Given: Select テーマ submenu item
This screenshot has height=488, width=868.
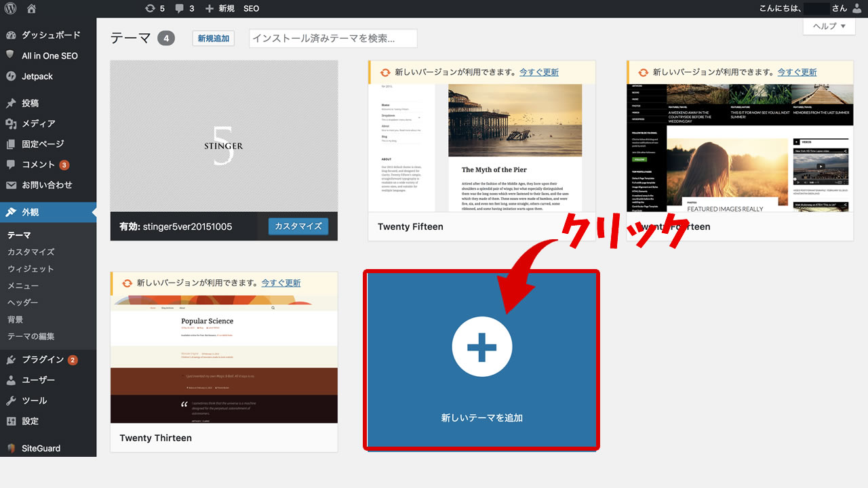Looking at the screenshot, I should click(19, 235).
